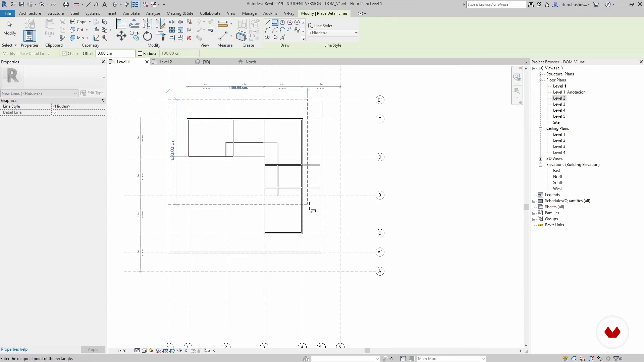Screen dimensions: 644x362
Task: Pick Mirror - Draw Axis tool
Action: (160, 24)
